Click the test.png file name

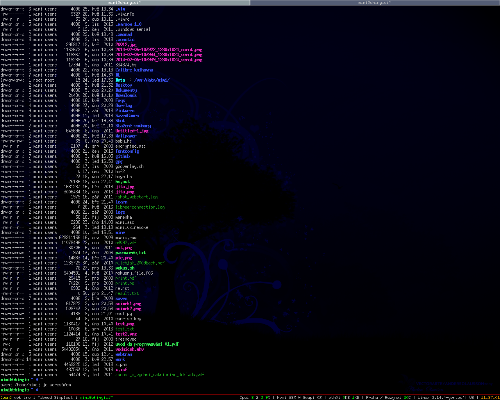click(x=125, y=324)
